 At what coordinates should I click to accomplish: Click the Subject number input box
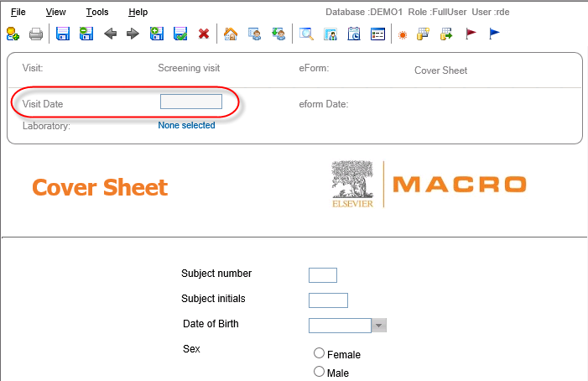coord(323,275)
